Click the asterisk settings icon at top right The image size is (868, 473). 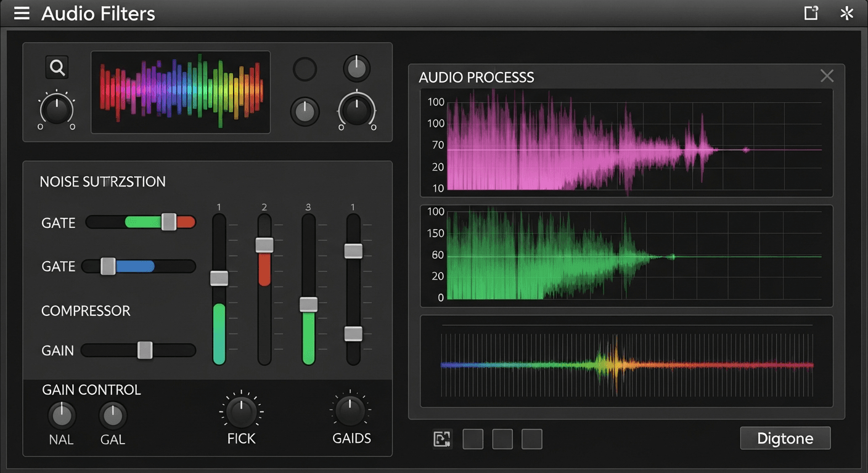click(846, 13)
